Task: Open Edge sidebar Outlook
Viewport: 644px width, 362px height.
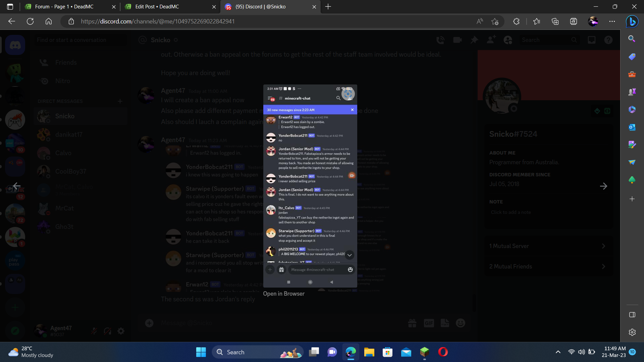Action: click(632, 127)
